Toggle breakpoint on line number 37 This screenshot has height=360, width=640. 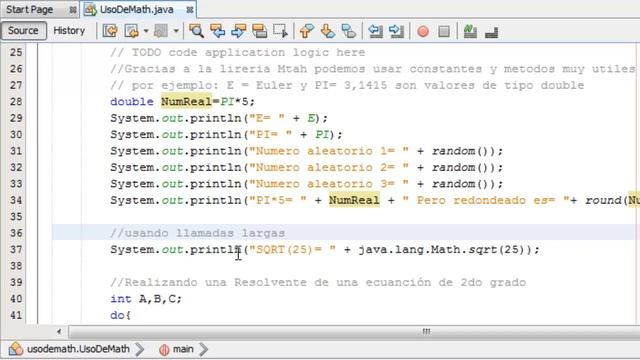click(16, 249)
